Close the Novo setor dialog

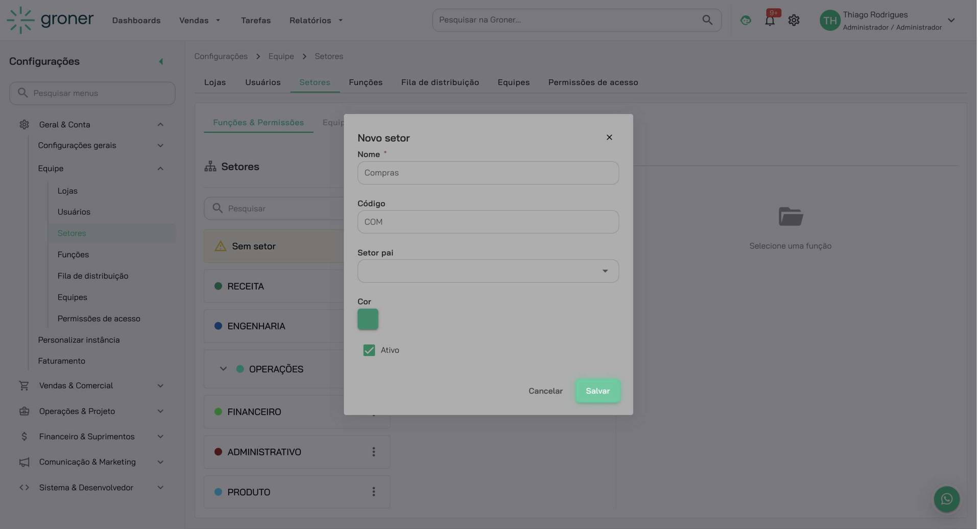tap(609, 137)
